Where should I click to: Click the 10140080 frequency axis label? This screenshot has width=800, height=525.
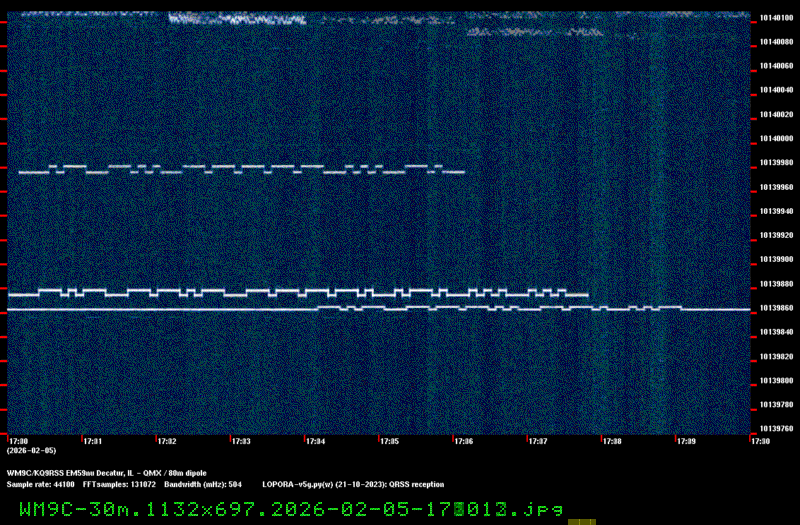(x=776, y=42)
